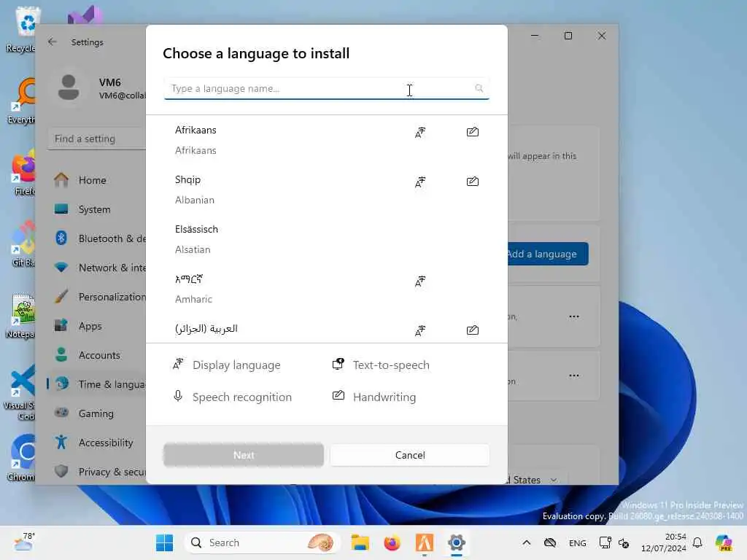Image resolution: width=747 pixels, height=560 pixels.
Task: Open Firefox from taskbar
Action: point(392,542)
